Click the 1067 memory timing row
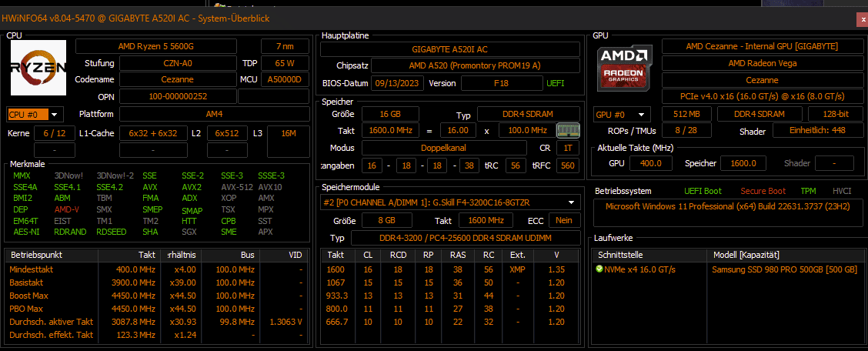Screen dimensions: 868x351 [450, 282]
